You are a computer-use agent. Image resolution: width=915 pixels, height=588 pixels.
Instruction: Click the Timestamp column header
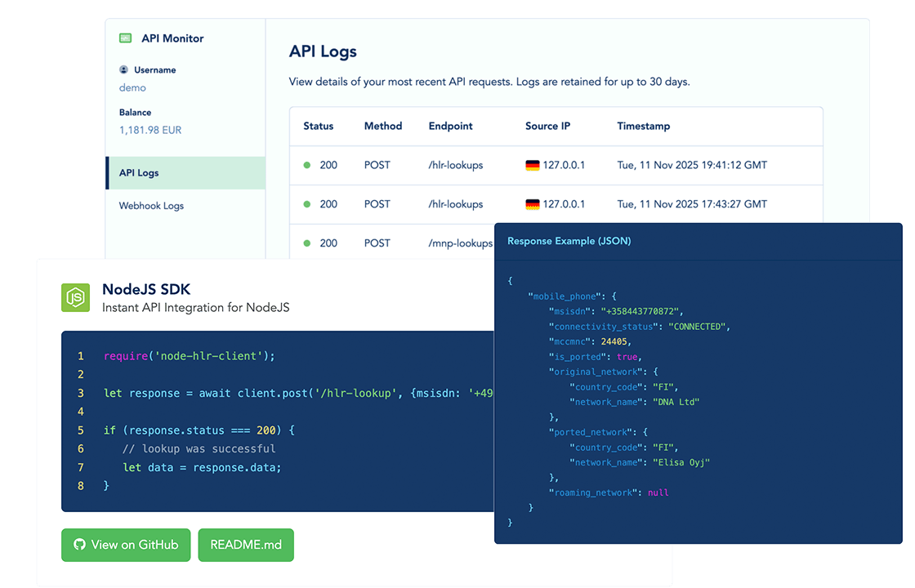644,126
